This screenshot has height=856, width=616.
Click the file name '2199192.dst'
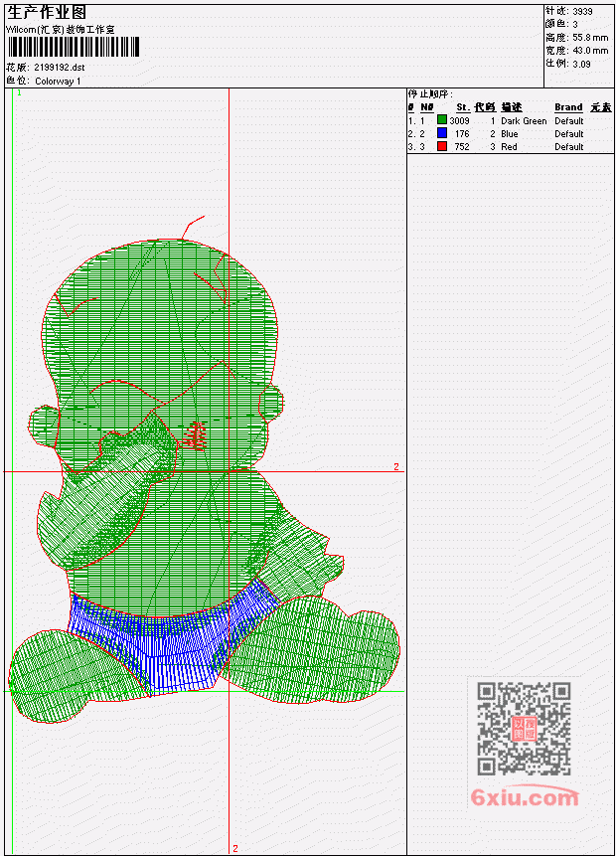(60, 68)
